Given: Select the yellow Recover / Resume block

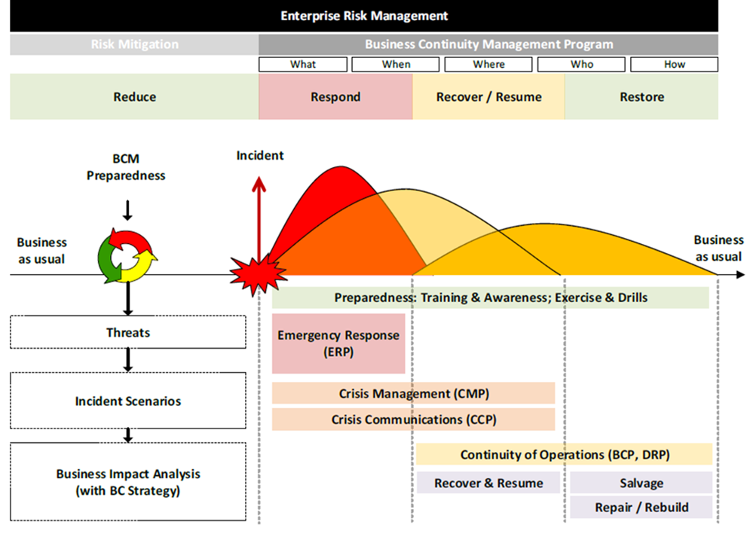Looking at the screenshot, I should 488,97.
